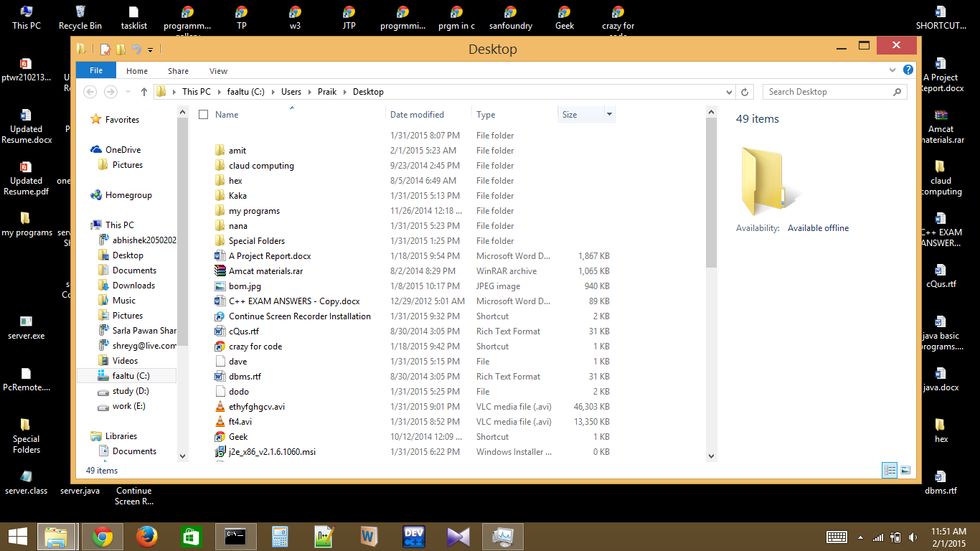
Task: Expand the ribbon with the chevron
Action: 892,70
